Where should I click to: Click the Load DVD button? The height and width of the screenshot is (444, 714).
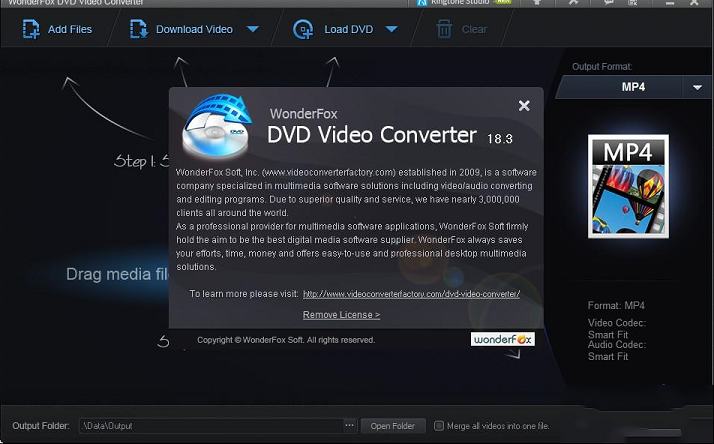point(333,29)
